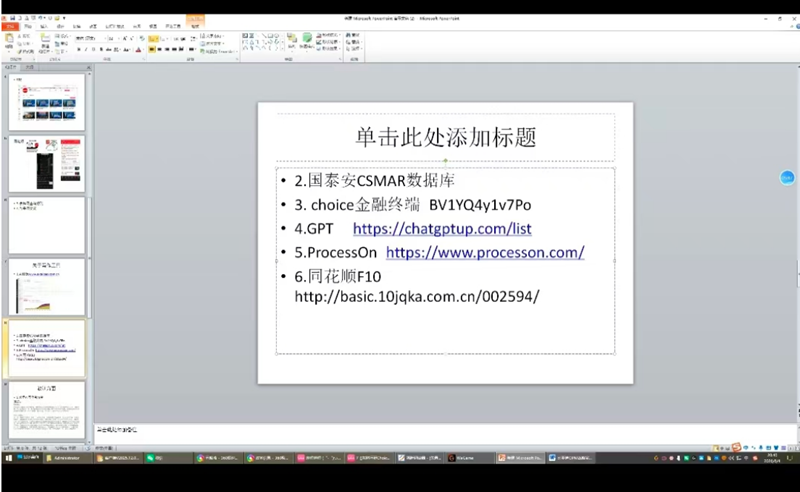The height and width of the screenshot is (492, 800).
Task: Click the text line '2.国泰安CSMAR数据库'
Action: [374, 181]
